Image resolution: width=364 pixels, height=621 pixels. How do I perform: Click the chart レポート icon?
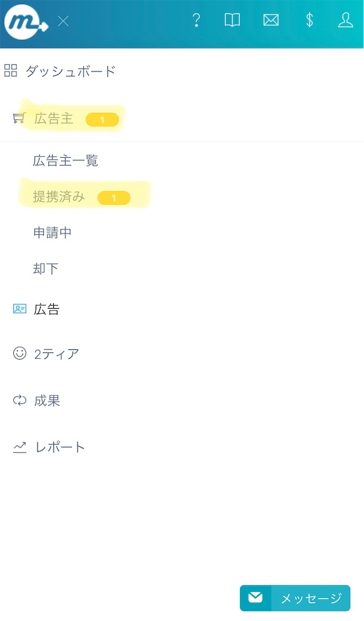click(19, 447)
